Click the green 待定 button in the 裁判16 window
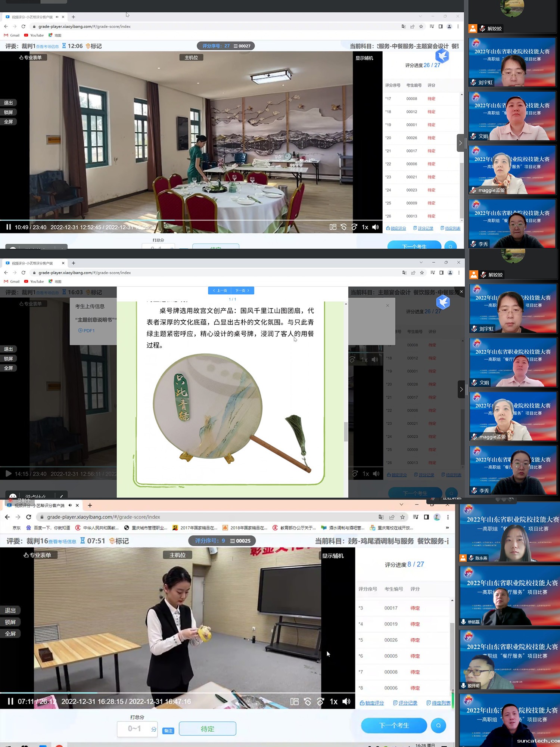560x747 pixels. coord(208,729)
